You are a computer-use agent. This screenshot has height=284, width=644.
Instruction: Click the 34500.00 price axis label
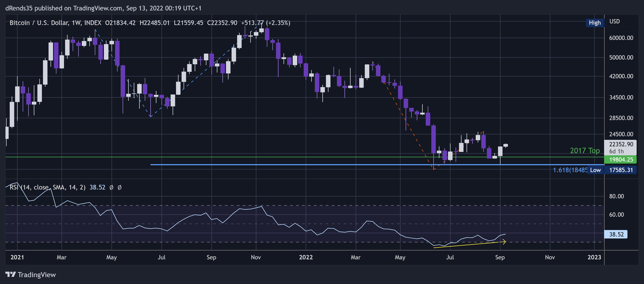(621, 97)
